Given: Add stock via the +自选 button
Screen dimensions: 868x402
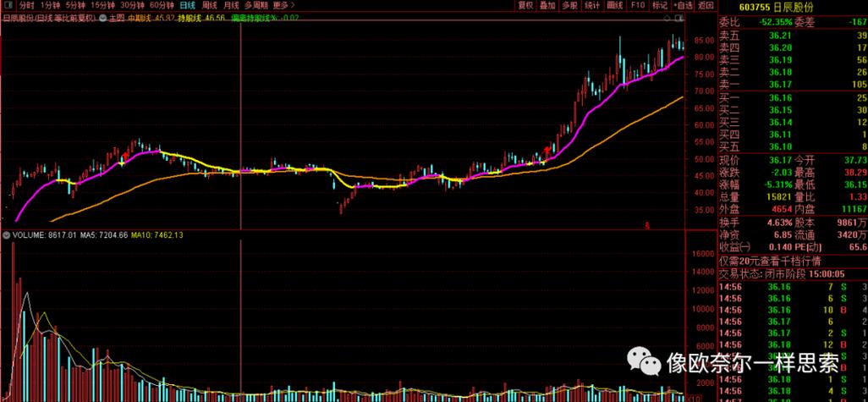Looking at the screenshot, I should pos(681,5).
